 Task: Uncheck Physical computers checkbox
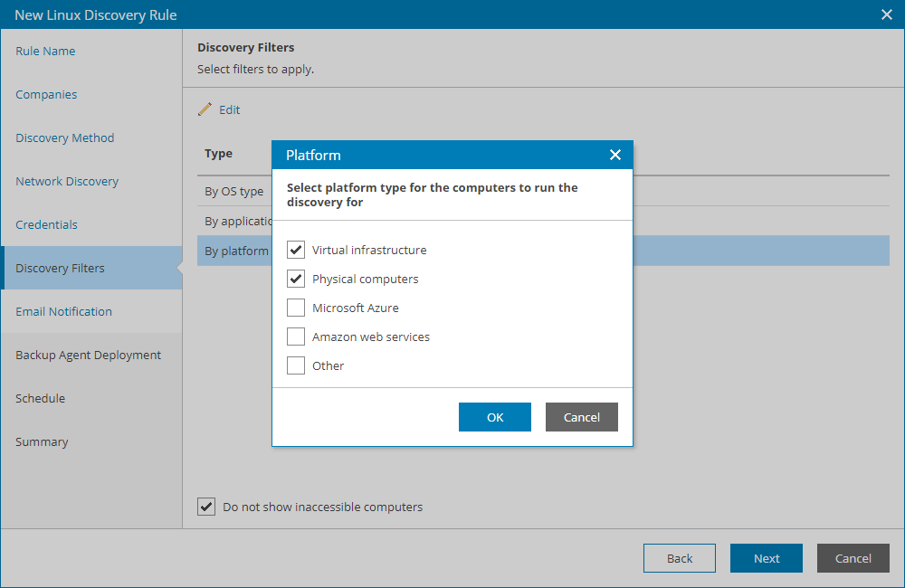tap(296, 279)
